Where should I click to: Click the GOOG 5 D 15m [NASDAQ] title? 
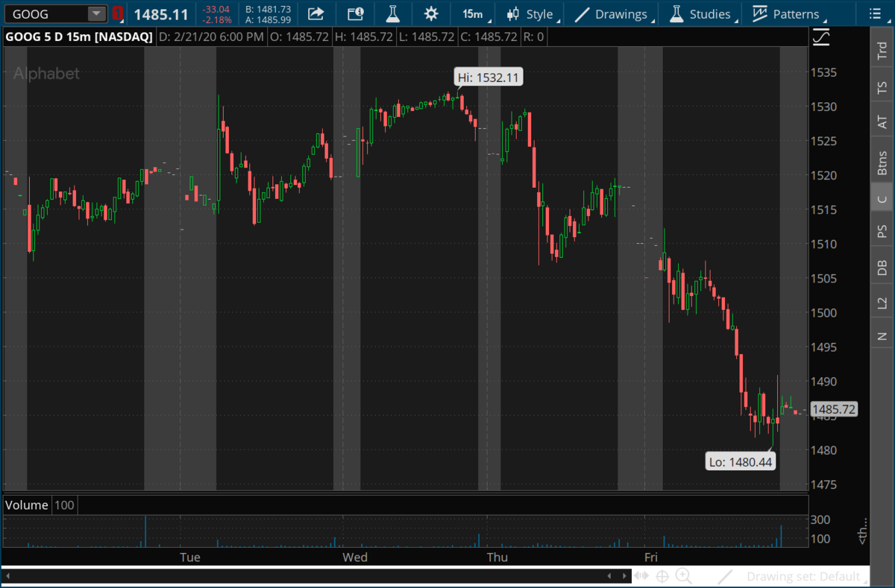tap(79, 37)
